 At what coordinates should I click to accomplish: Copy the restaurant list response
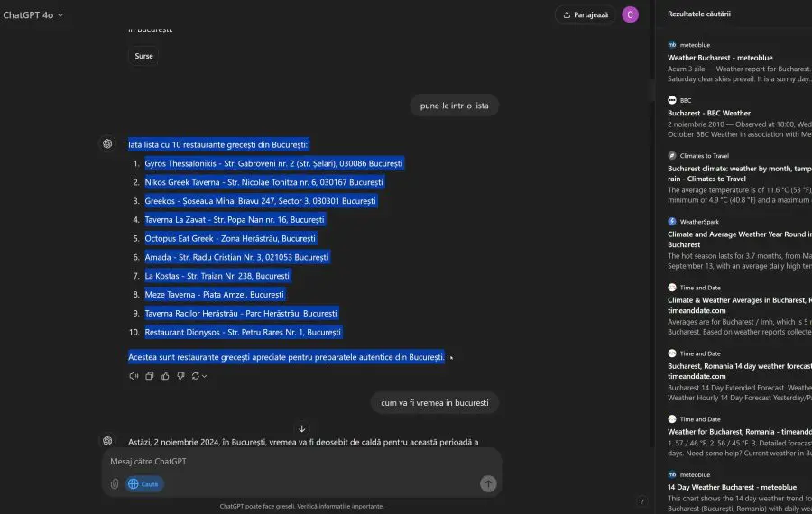(150, 376)
